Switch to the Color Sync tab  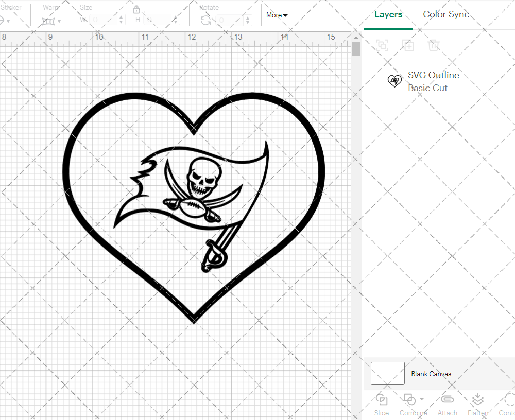[x=446, y=14]
